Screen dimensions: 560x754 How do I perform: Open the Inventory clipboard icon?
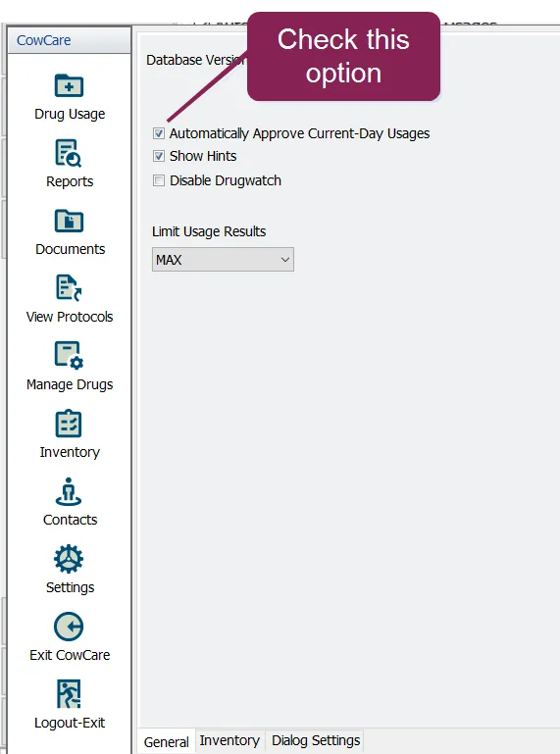click(x=69, y=424)
